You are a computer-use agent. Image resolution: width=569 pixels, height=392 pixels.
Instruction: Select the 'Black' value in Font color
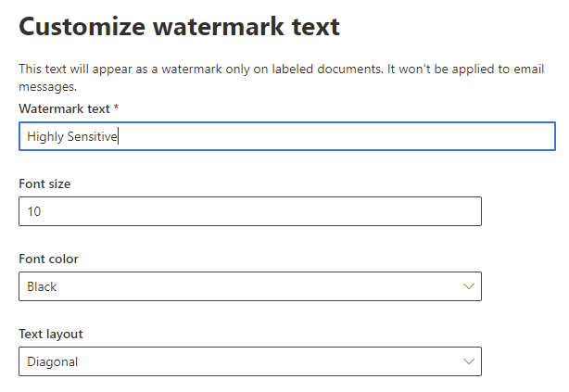[42, 286]
